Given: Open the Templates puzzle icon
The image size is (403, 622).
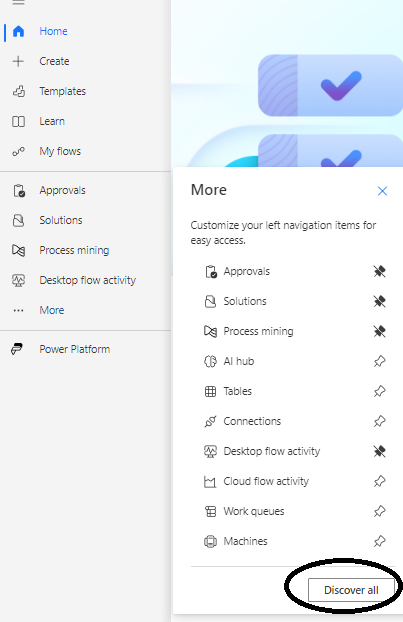Looking at the screenshot, I should (x=19, y=91).
